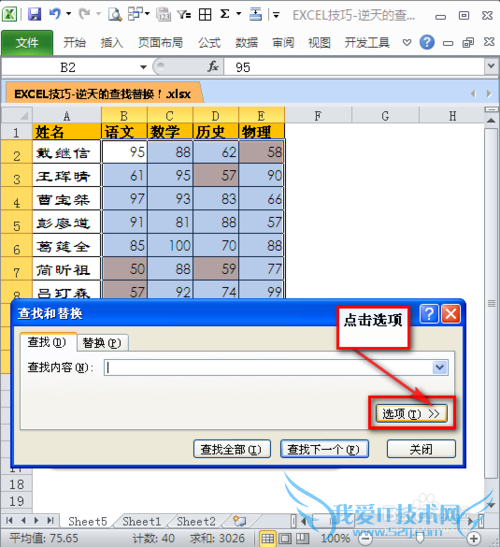Go to first sheet navigation arrow
Viewport: 500px width, 547px height.
[9, 520]
